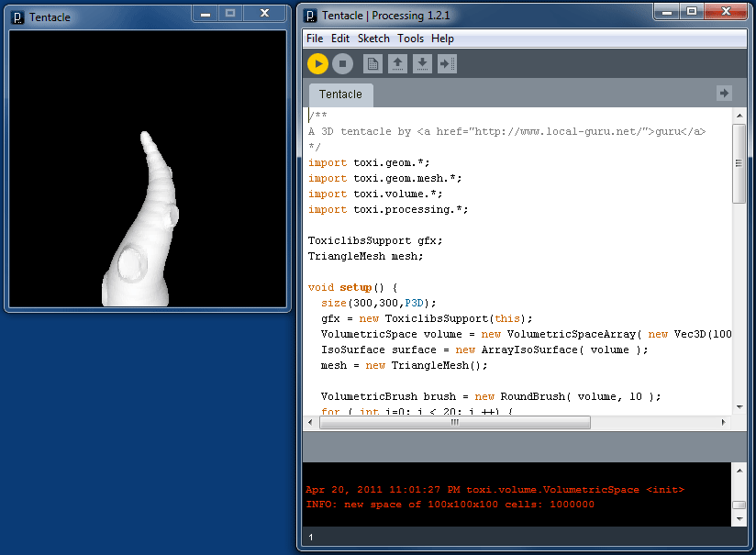The image size is (756, 555).
Task: Open a sketch using the up-arrow icon
Action: coord(397,63)
